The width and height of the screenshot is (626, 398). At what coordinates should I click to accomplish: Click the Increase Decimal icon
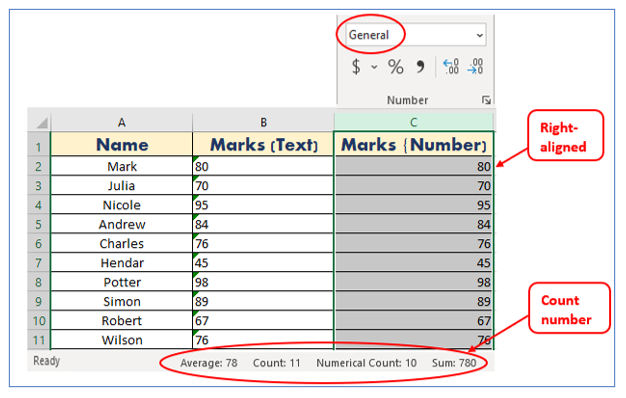(451, 66)
